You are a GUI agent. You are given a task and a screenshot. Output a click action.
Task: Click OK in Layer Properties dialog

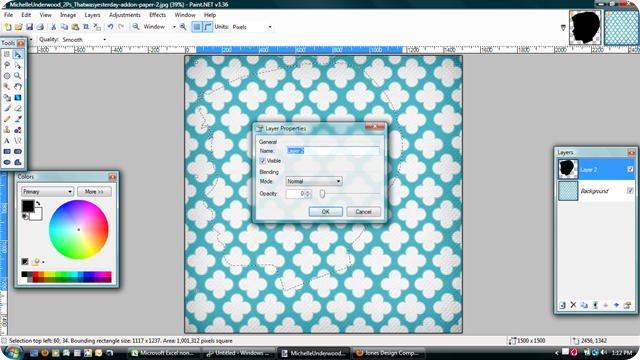[x=325, y=211]
